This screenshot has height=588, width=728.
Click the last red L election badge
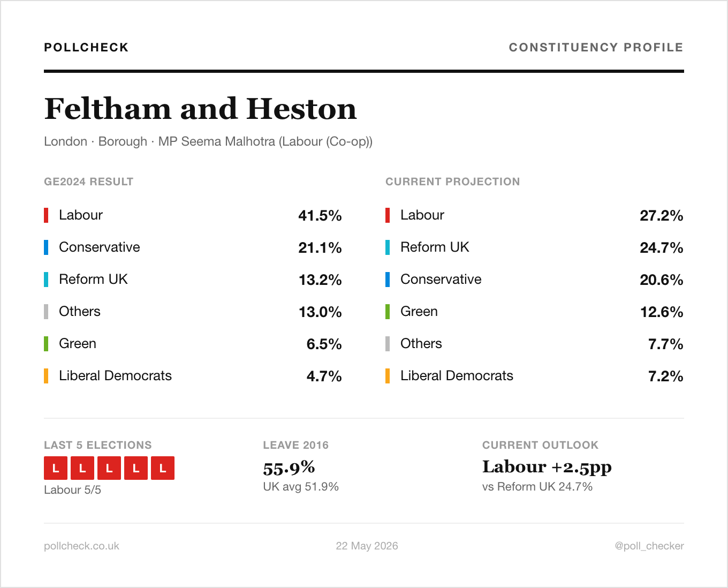point(163,468)
